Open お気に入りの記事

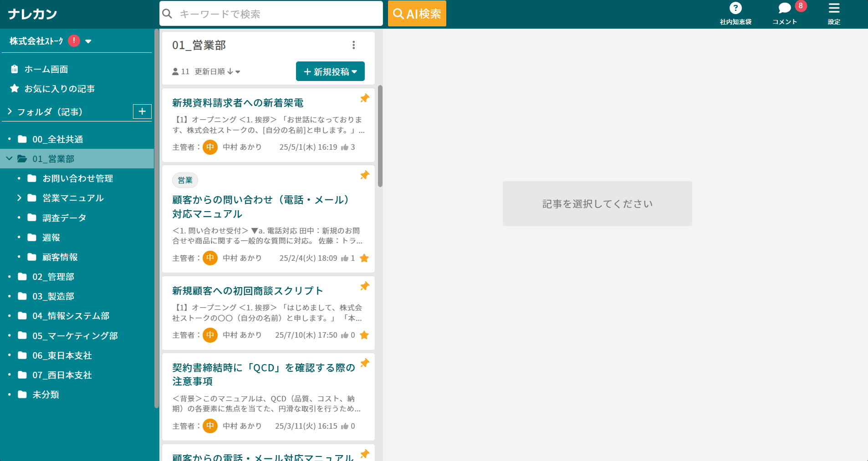(60, 89)
